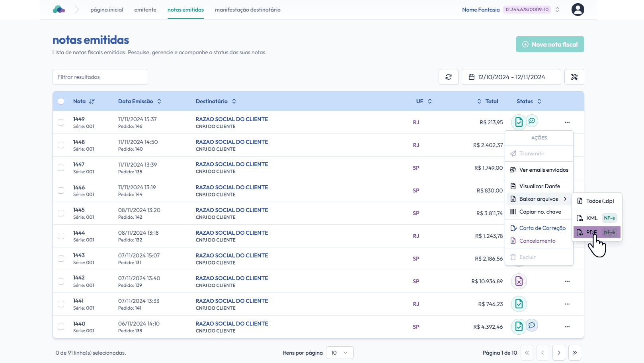The width and height of the screenshot is (644, 363).
Task: Click the user profile avatar icon
Action: coord(578,10)
